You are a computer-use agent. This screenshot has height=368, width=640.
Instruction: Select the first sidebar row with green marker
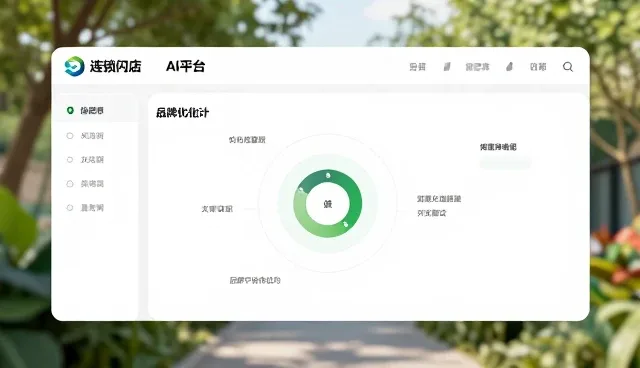click(x=95, y=111)
